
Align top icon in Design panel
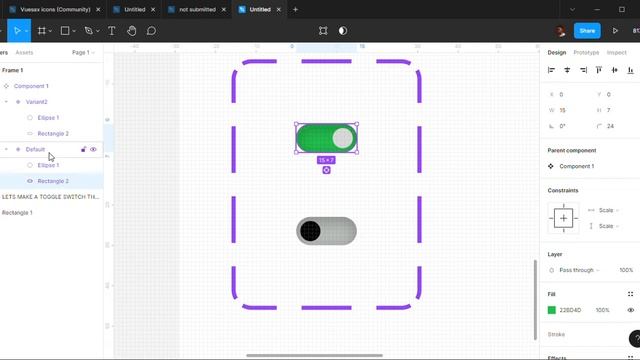(599, 70)
